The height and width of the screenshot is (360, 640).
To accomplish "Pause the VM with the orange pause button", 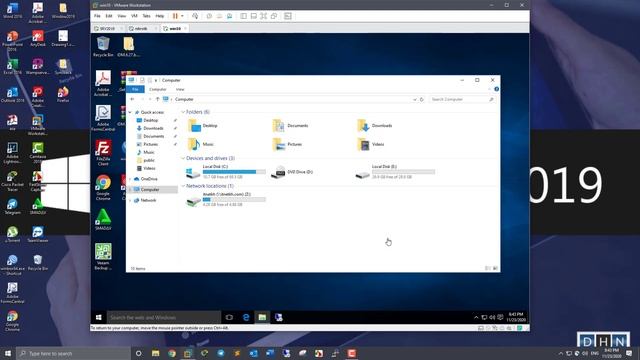I will click(175, 16).
